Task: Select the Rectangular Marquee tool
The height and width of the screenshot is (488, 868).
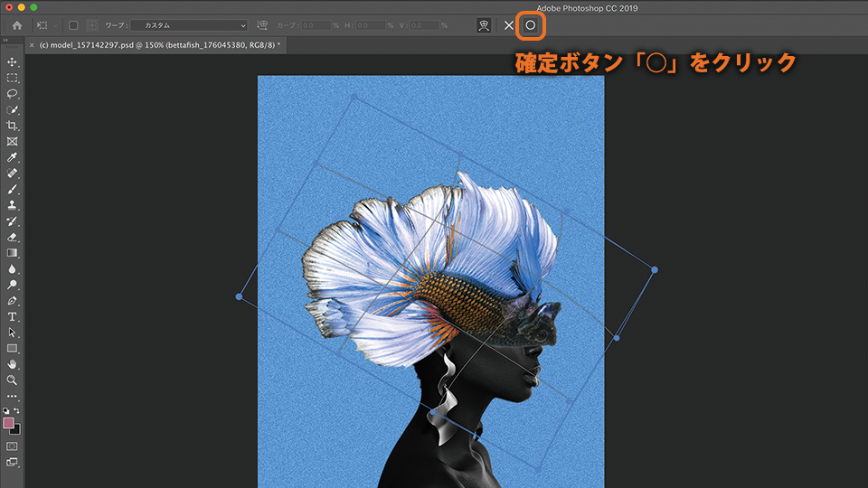Action: pos(12,78)
